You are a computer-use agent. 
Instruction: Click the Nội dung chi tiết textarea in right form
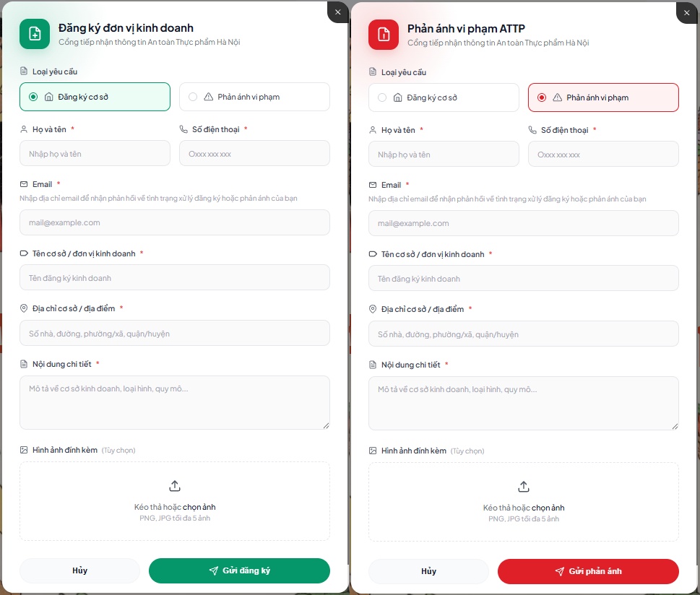click(524, 403)
